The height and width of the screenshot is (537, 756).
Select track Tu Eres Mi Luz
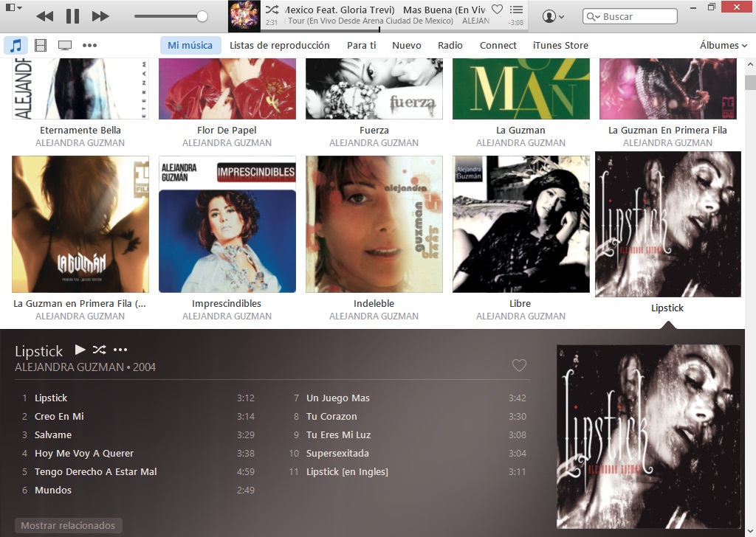pyautogui.click(x=409, y=434)
